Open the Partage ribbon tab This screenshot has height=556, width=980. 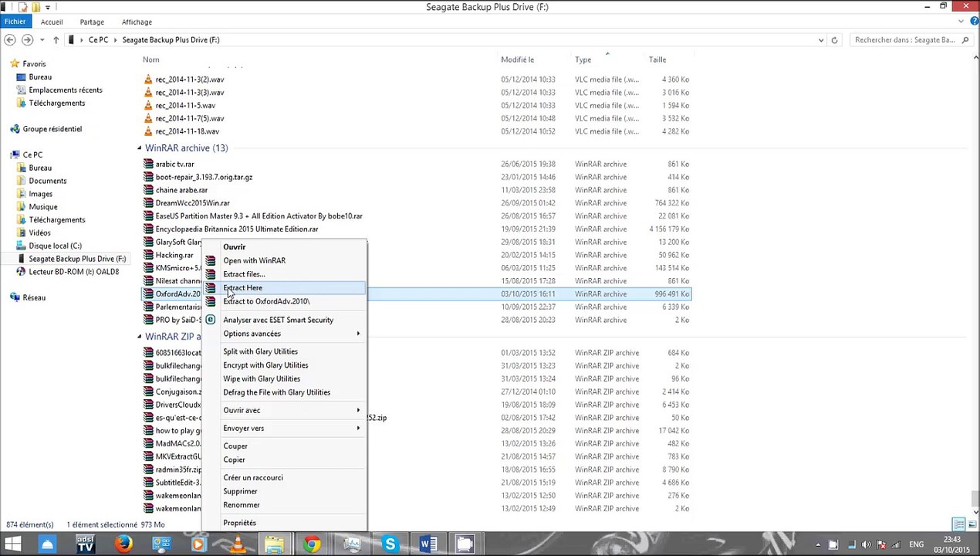coord(92,22)
